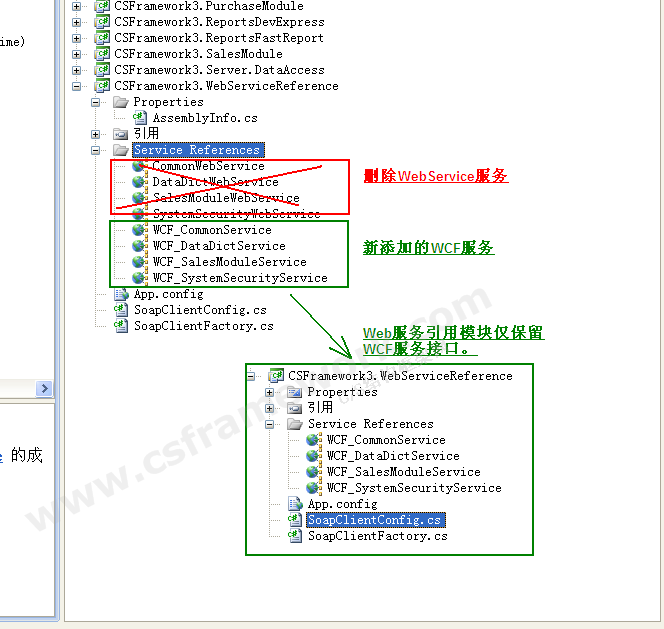Click the CSFramework3.SalesModule project icon
This screenshot has height=629, width=664.
tap(102, 54)
